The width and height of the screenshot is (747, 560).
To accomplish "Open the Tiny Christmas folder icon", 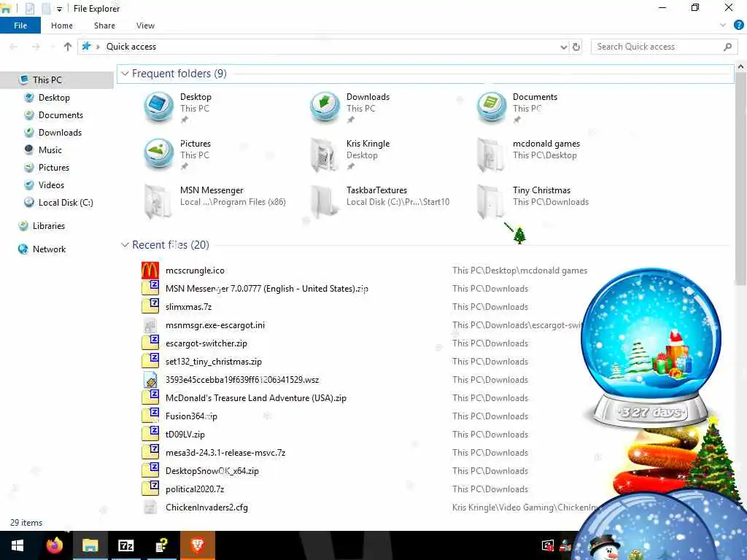I will tap(491, 201).
